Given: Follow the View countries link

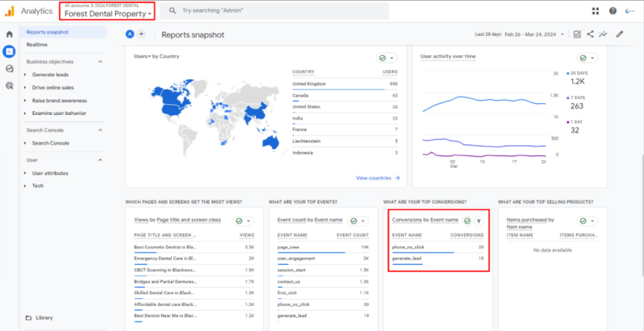Looking at the screenshot, I should click(x=378, y=178).
